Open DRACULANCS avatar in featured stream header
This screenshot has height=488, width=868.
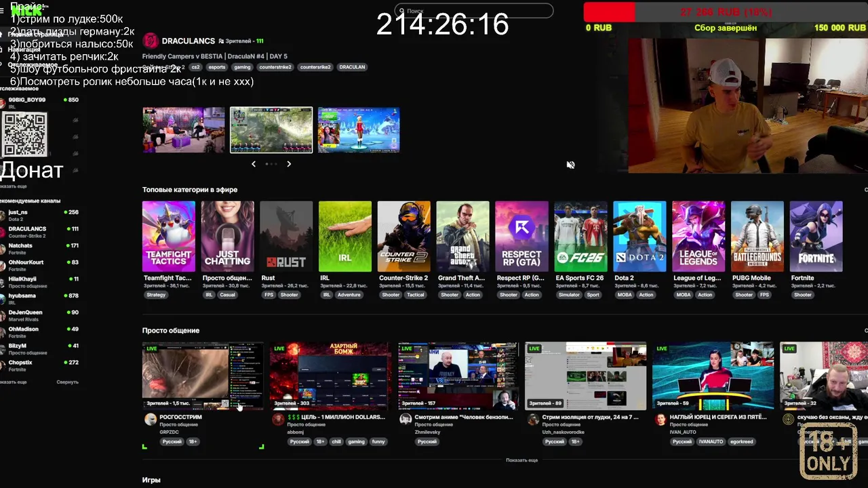click(151, 41)
